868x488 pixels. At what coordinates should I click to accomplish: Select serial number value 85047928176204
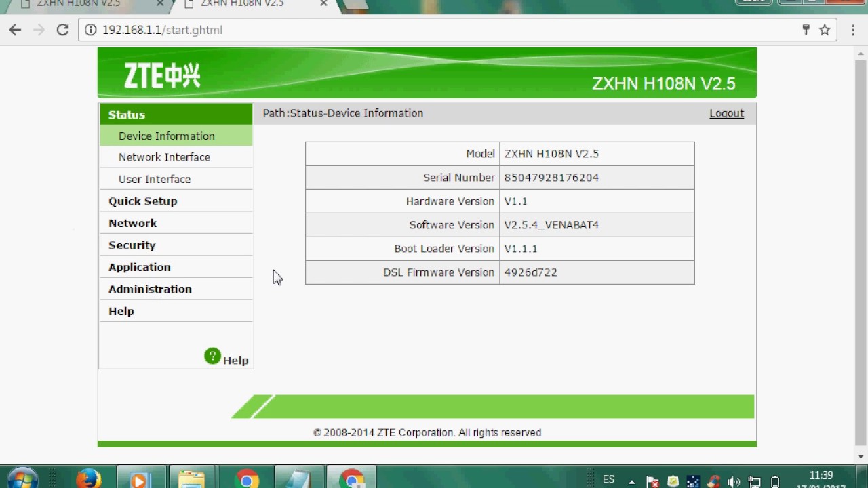(551, 178)
